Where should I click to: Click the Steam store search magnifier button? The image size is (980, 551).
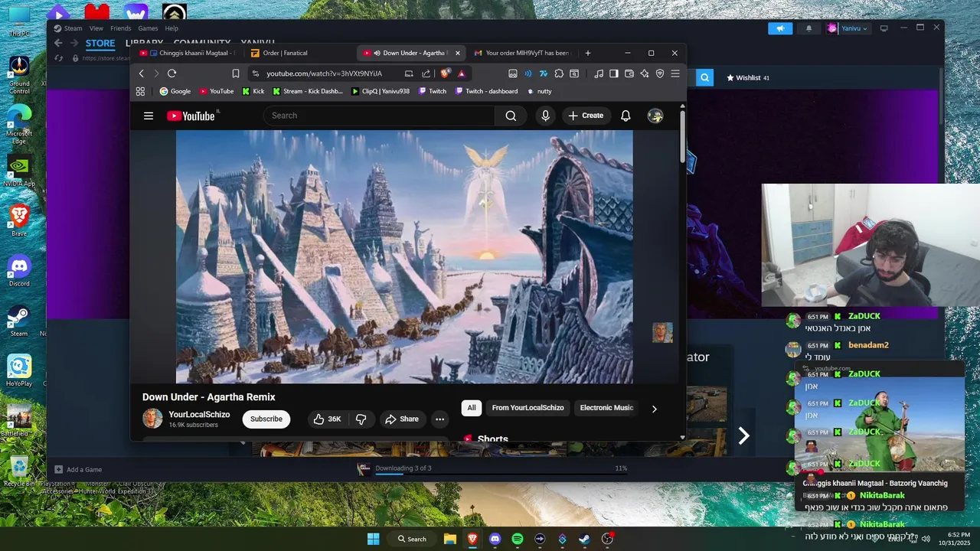click(705, 77)
